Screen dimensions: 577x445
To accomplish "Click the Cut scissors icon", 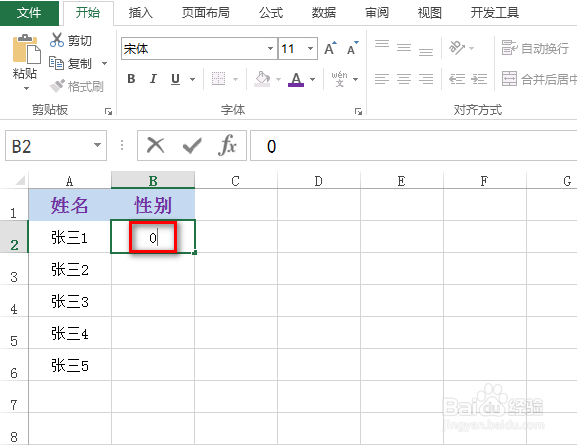I will pyautogui.click(x=57, y=40).
